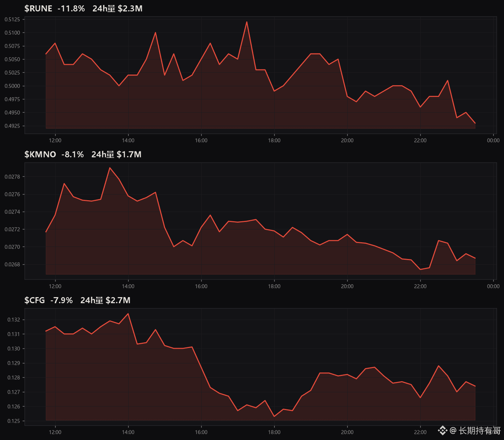
Task: Click 22:00 under the $RUNE chart
Action: pyautogui.click(x=420, y=140)
